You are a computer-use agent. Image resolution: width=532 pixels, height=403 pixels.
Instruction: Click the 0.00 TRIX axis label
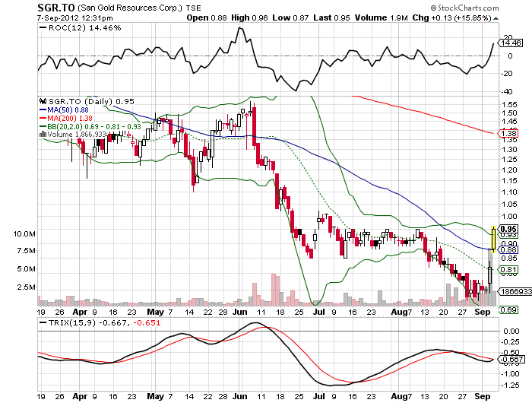(x=511, y=331)
